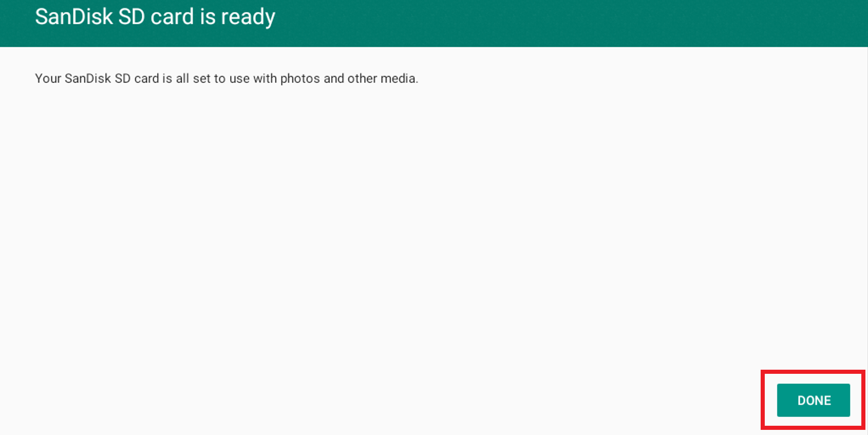Exit the storage setup by clicking DONE
The width and height of the screenshot is (868, 435).
tap(813, 400)
